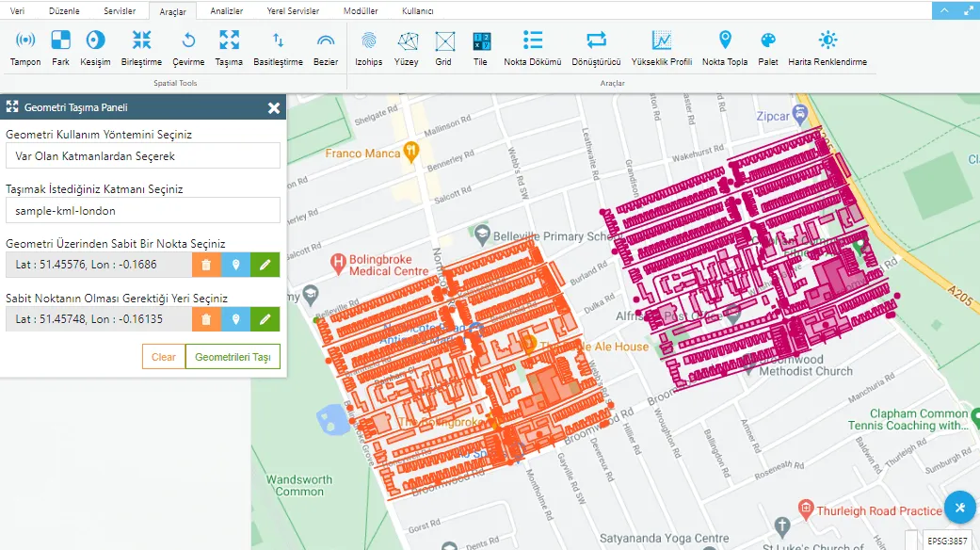Click the Birleştirme merge tool
This screenshot has width=980, height=550.
tap(141, 48)
